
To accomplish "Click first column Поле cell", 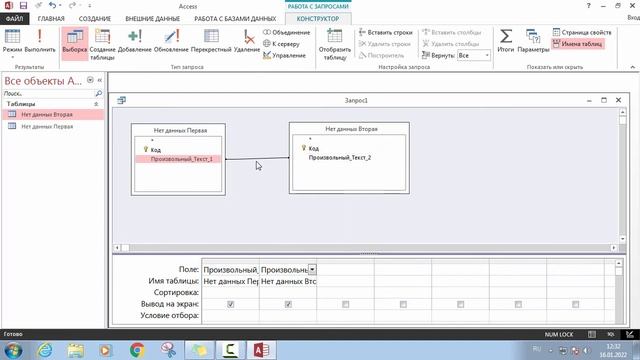I will (231, 270).
